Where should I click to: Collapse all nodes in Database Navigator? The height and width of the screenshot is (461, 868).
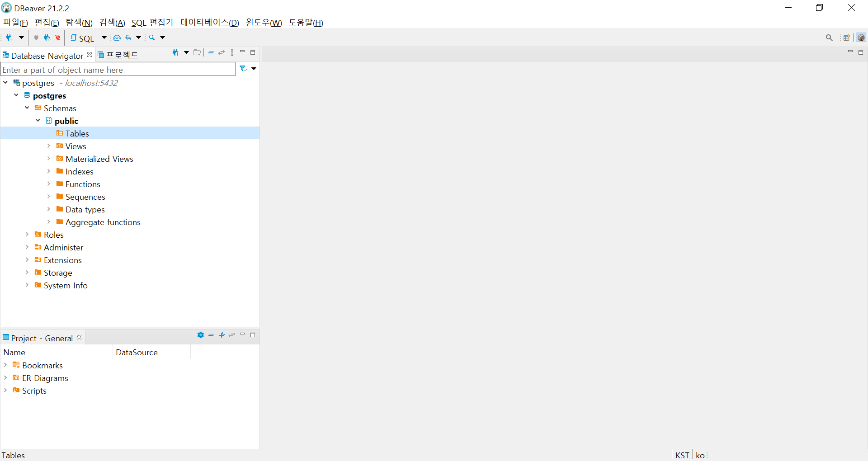point(211,53)
